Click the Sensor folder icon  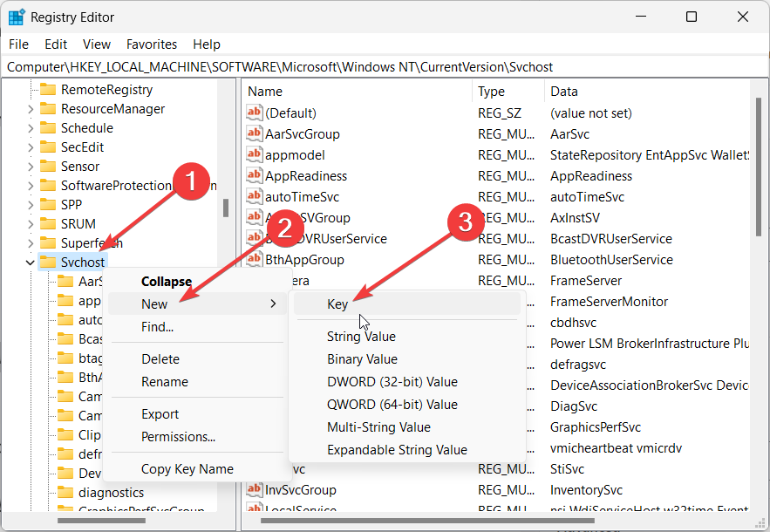tap(48, 166)
